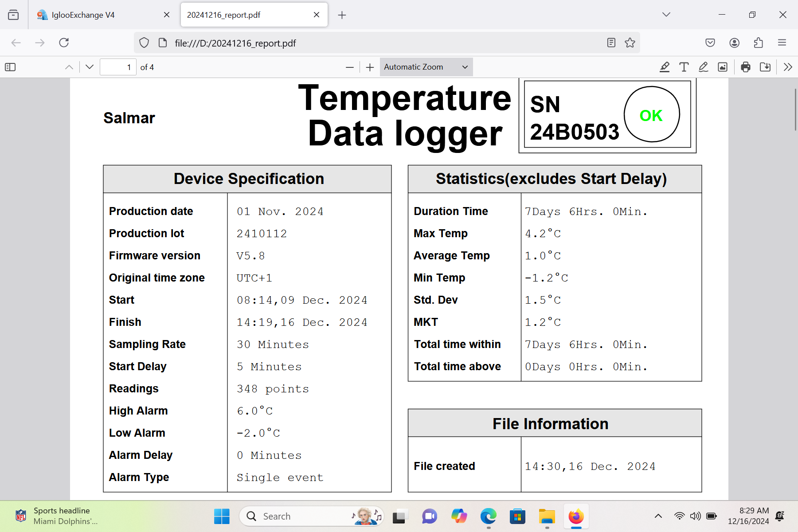Open the Extensions puzzle icon
The image size is (798, 532).
coord(758,43)
